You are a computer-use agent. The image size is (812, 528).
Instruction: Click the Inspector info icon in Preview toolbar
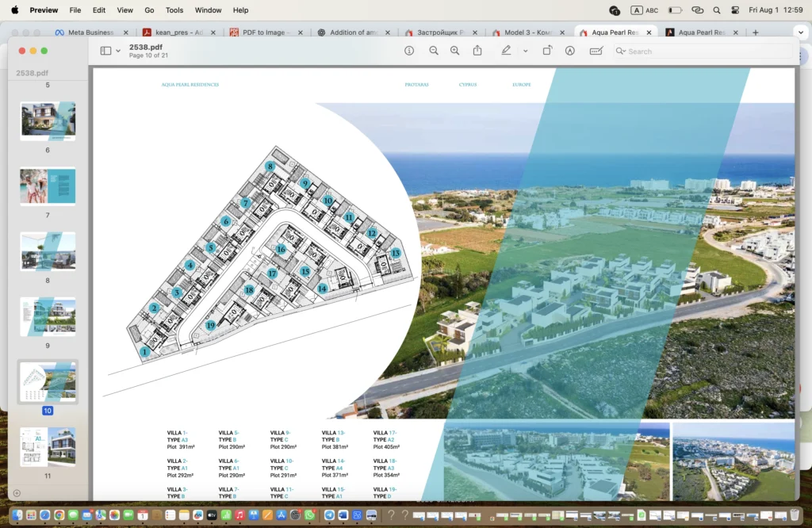409,51
